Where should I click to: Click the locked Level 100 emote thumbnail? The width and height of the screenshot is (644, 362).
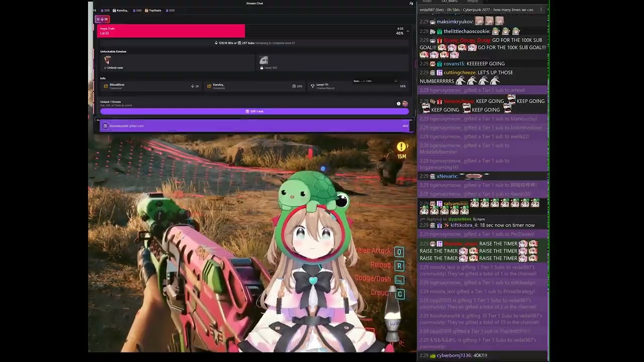(x=264, y=60)
